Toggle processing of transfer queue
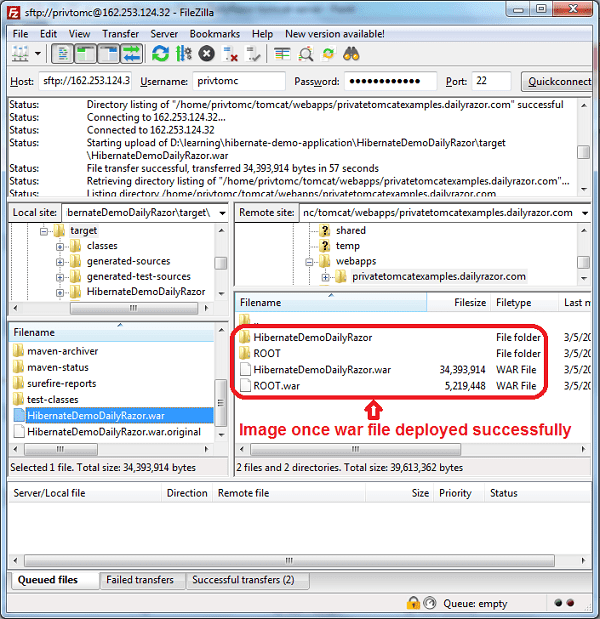Screen dimensions: 600x619 tap(184, 54)
